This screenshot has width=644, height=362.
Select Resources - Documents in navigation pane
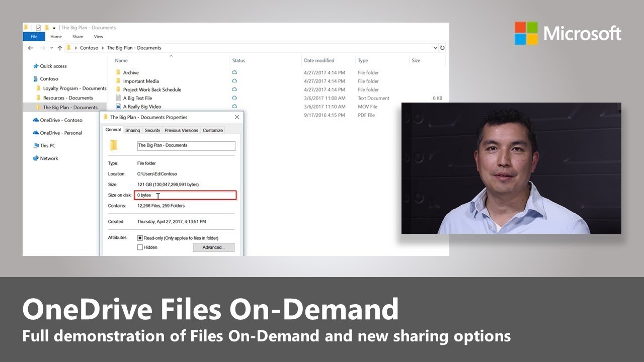pyautogui.click(x=68, y=98)
